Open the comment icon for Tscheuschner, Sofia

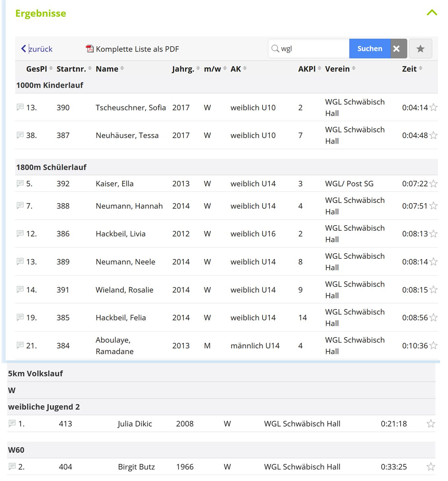pyautogui.click(x=20, y=107)
